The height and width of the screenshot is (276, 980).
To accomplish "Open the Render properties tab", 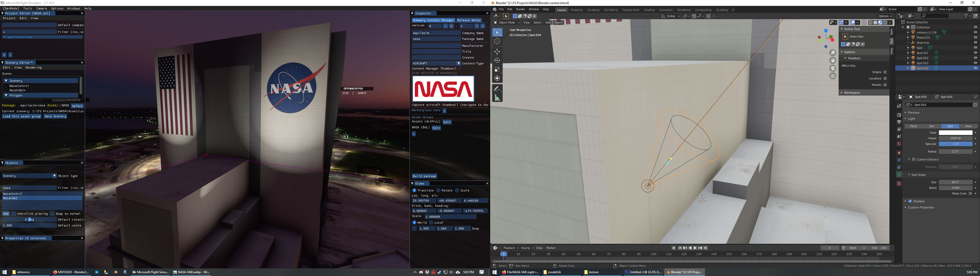I will [x=899, y=115].
